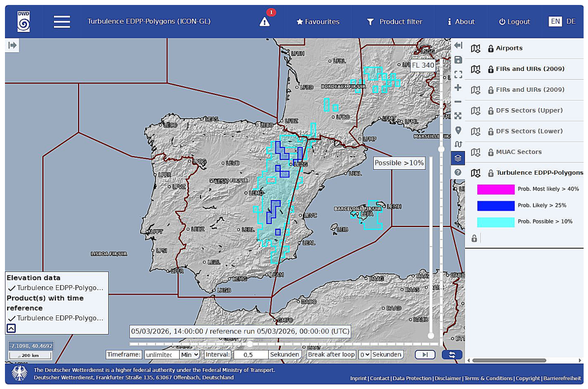Click the map icon beside Airports layer
This screenshot has height=389, width=588.
pos(475,48)
